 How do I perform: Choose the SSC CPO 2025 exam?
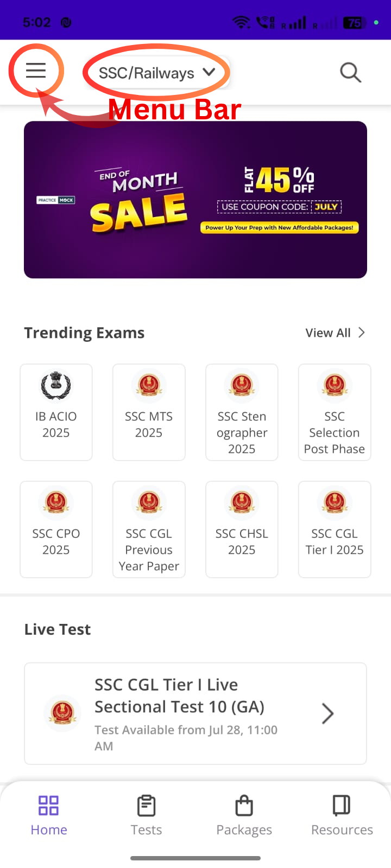(x=56, y=529)
